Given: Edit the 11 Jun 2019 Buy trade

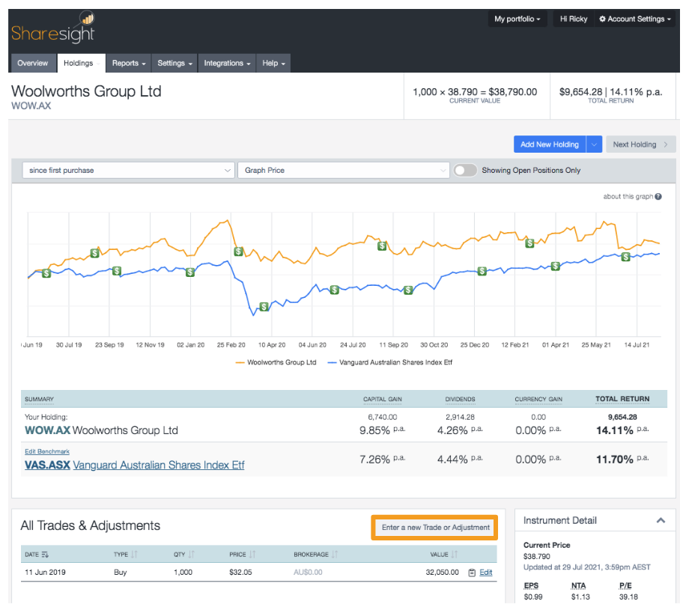Looking at the screenshot, I should [486, 573].
